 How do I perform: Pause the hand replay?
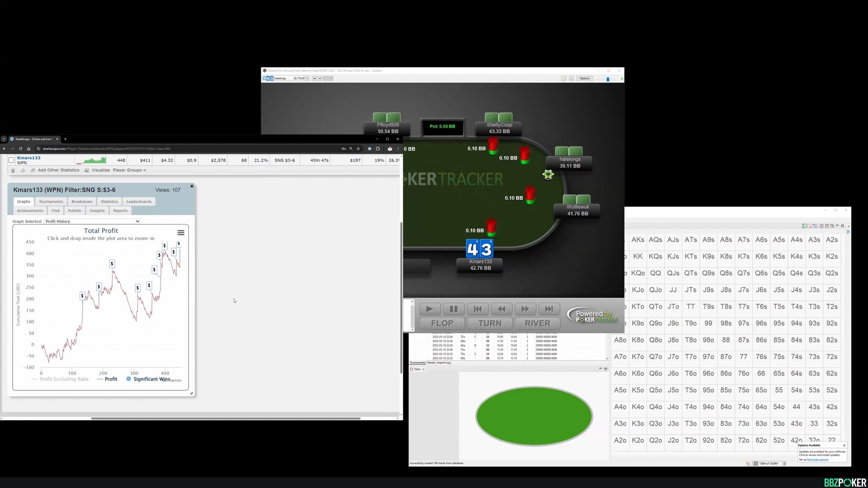pyautogui.click(x=453, y=309)
